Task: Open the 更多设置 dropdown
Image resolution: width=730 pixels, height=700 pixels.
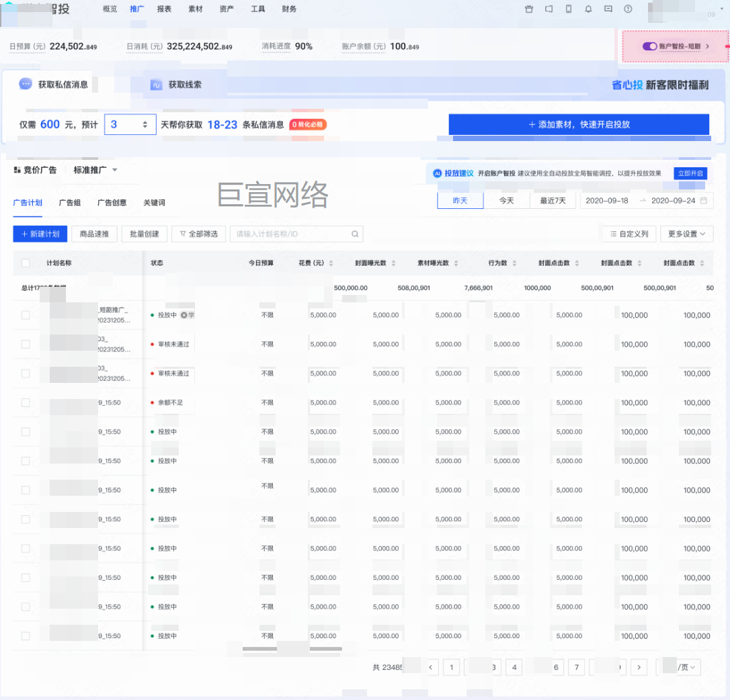Action: pyautogui.click(x=686, y=234)
